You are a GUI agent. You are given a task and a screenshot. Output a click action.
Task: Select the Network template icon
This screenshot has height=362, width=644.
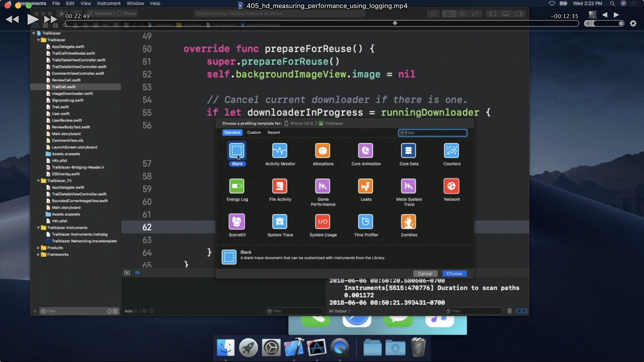tap(452, 186)
